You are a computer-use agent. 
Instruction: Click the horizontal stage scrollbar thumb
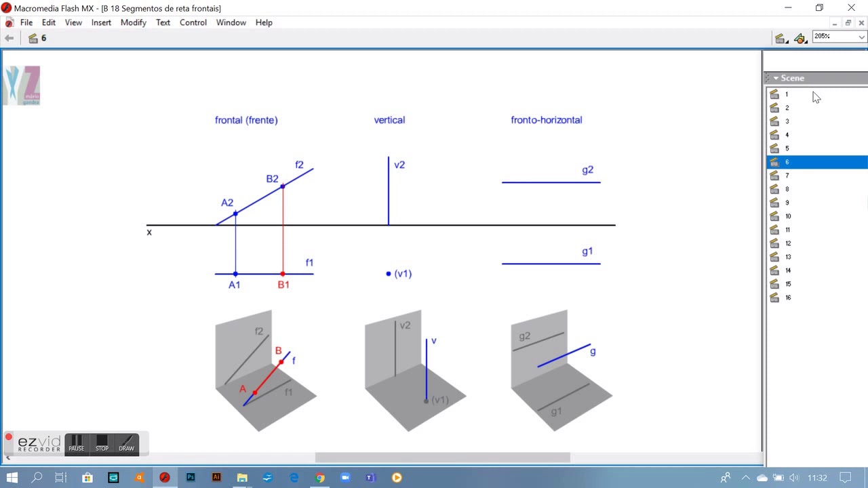[x=443, y=457]
